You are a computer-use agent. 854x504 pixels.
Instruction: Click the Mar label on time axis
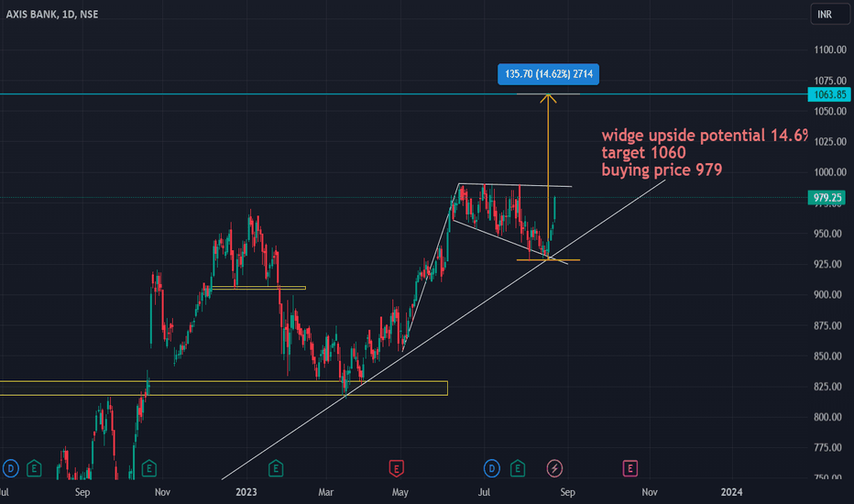pyautogui.click(x=325, y=492)
